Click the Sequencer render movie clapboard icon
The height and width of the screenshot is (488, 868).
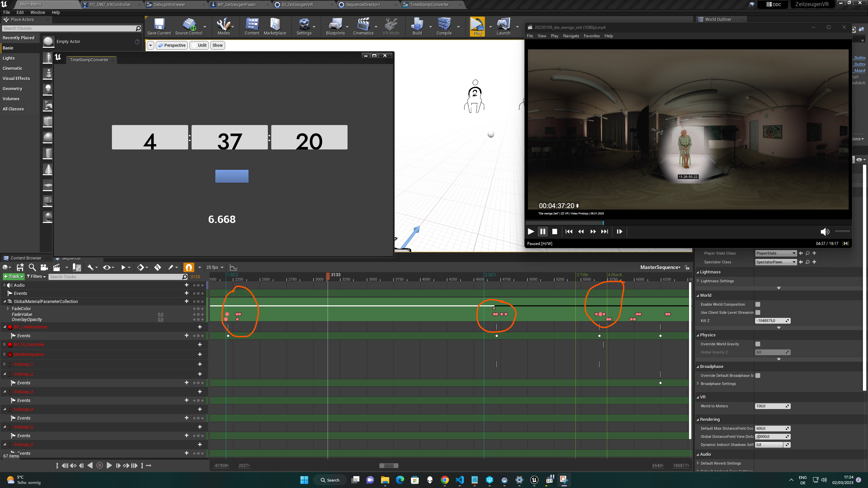(x=56, y=267)
